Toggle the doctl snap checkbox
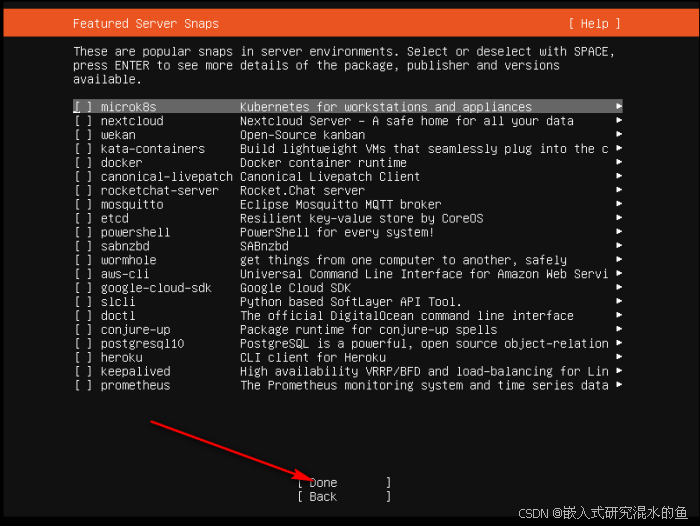Image resolution: width=700 pixels, height=527 pixels. coord(83,315)
